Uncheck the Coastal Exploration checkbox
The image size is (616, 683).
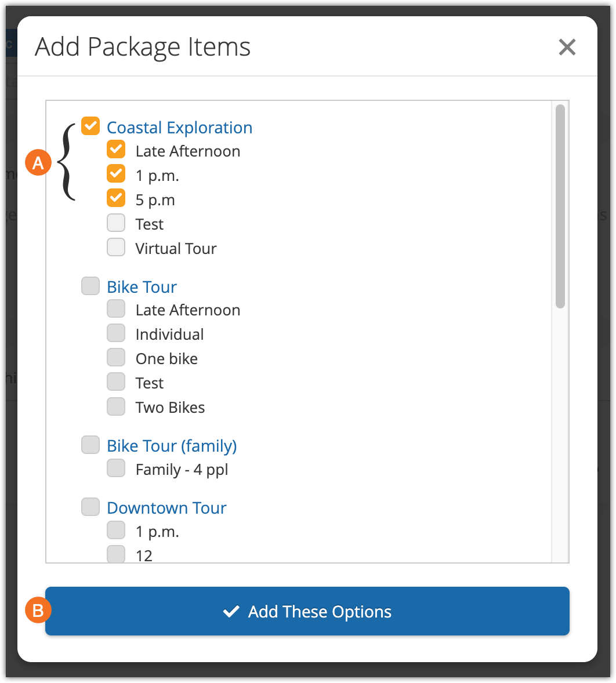(x=90, y=126)
